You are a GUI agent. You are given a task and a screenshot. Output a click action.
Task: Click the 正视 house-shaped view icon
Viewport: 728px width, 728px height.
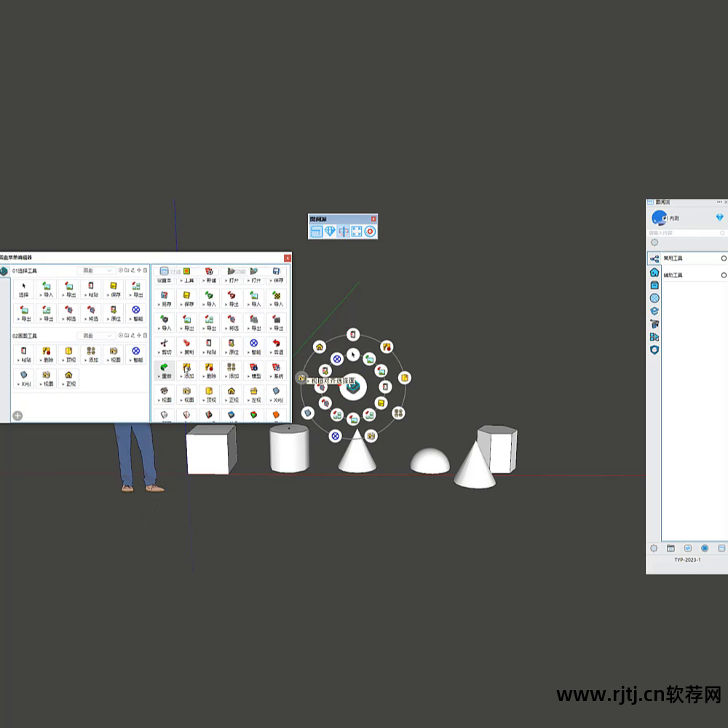click(x=231, y=390)
